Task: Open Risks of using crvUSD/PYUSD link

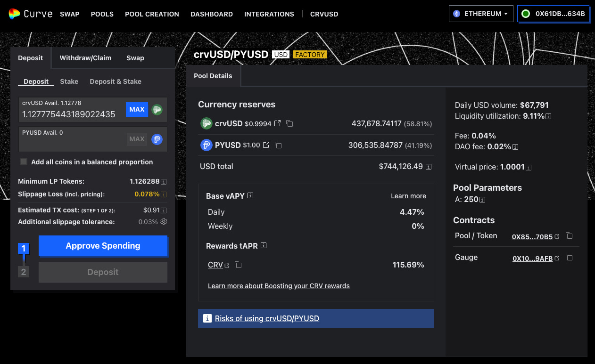Action: (267, 319)
